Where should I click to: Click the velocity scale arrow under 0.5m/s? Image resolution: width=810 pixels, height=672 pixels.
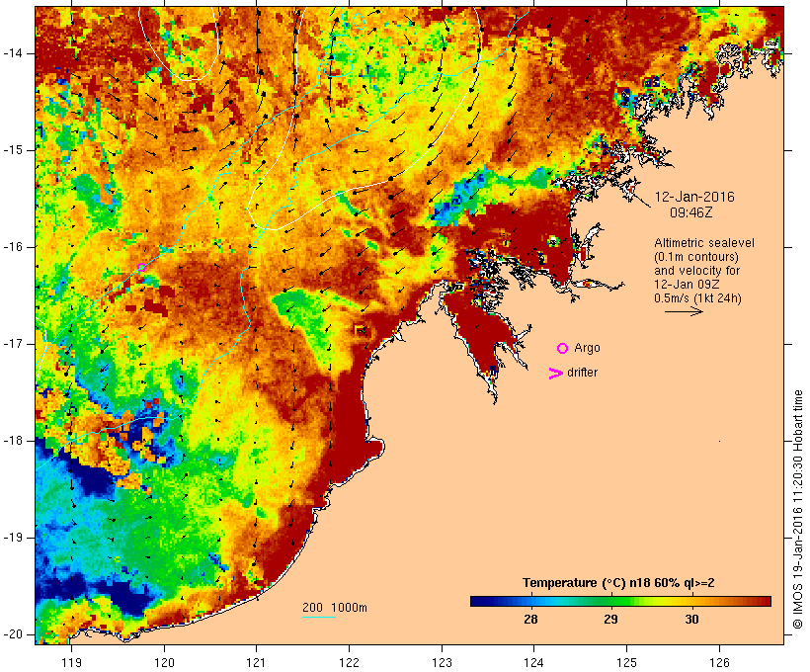(x=684, y=311)
